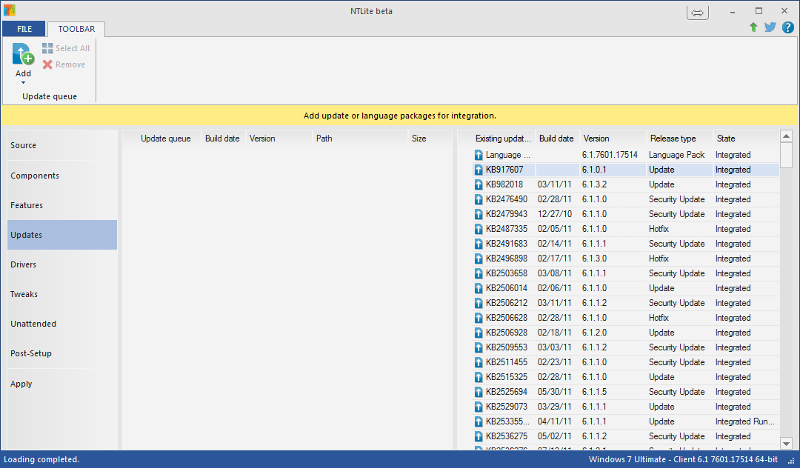Click the KB2506928 update icon
Viewport: 800px width, 468px height.
click(479, 332)
